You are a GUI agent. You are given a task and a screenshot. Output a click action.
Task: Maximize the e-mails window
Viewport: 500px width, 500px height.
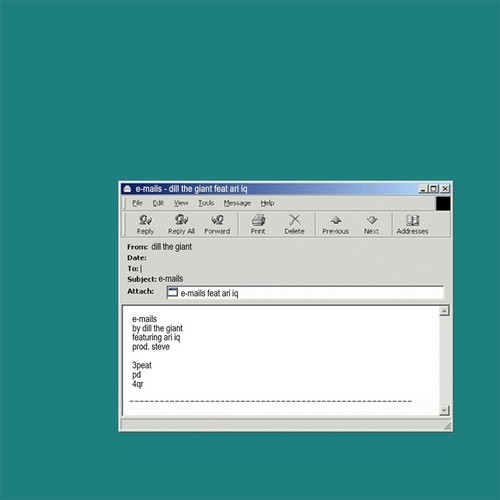click(x=433, y=189)
